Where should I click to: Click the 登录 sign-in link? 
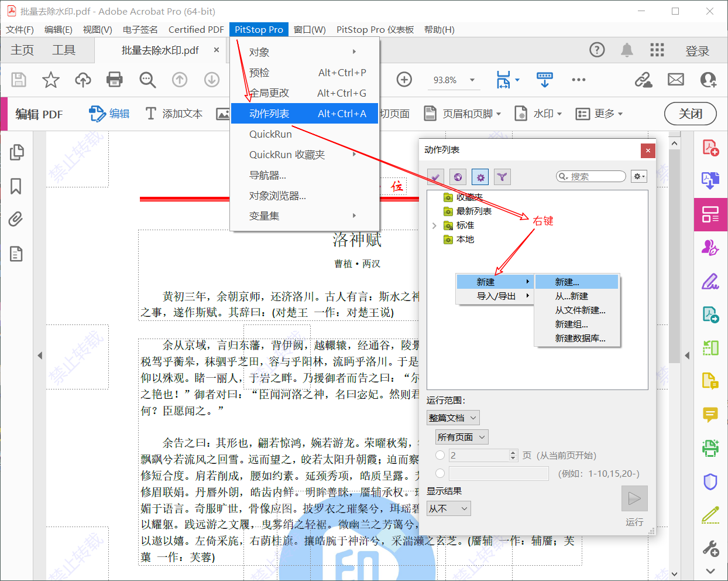click(x=697, y=51)
